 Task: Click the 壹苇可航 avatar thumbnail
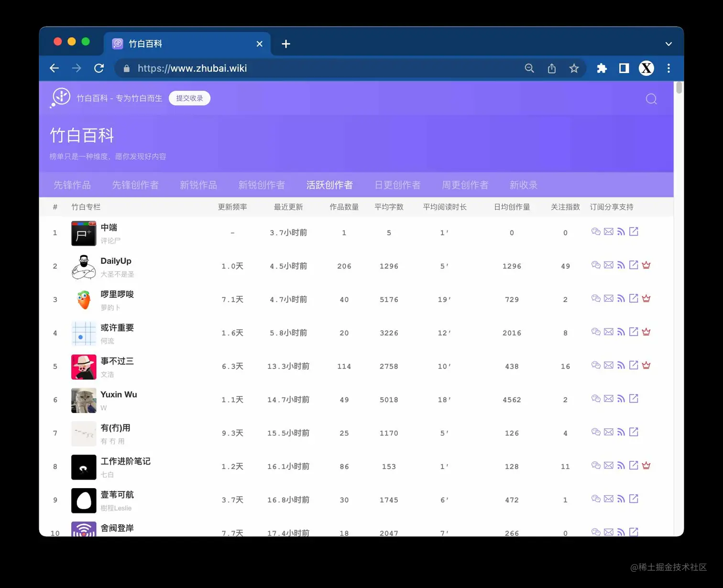pos(84,501)
